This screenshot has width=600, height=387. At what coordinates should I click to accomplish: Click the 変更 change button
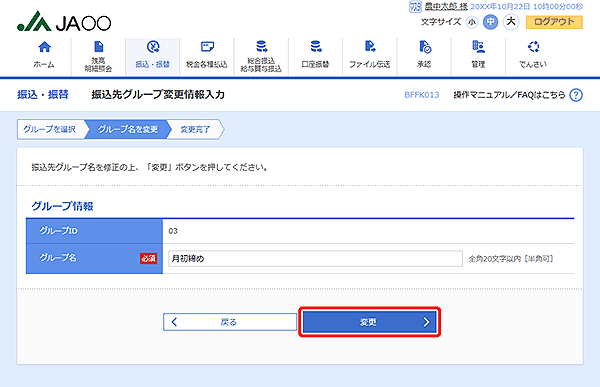click(x=369, y=322)
